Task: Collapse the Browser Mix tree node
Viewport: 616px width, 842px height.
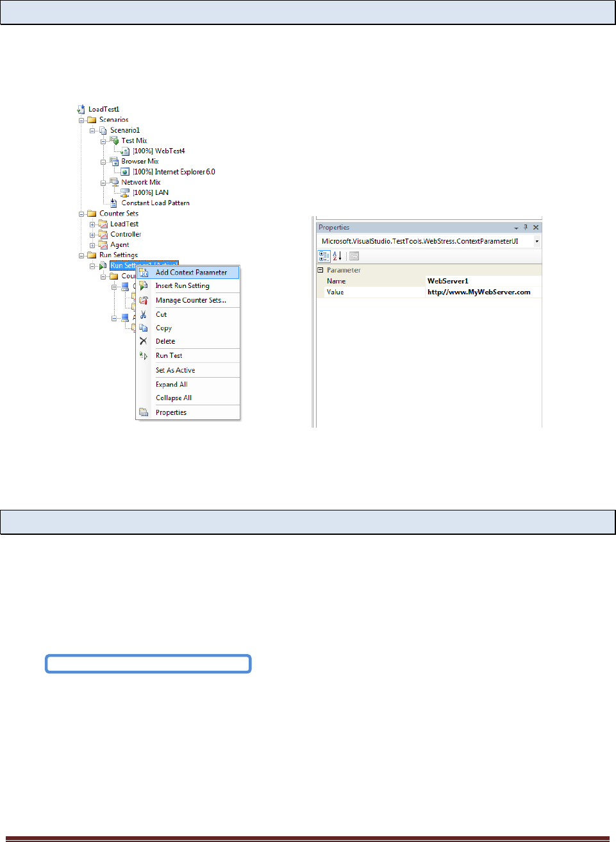Action: click(x=103, y=162)
